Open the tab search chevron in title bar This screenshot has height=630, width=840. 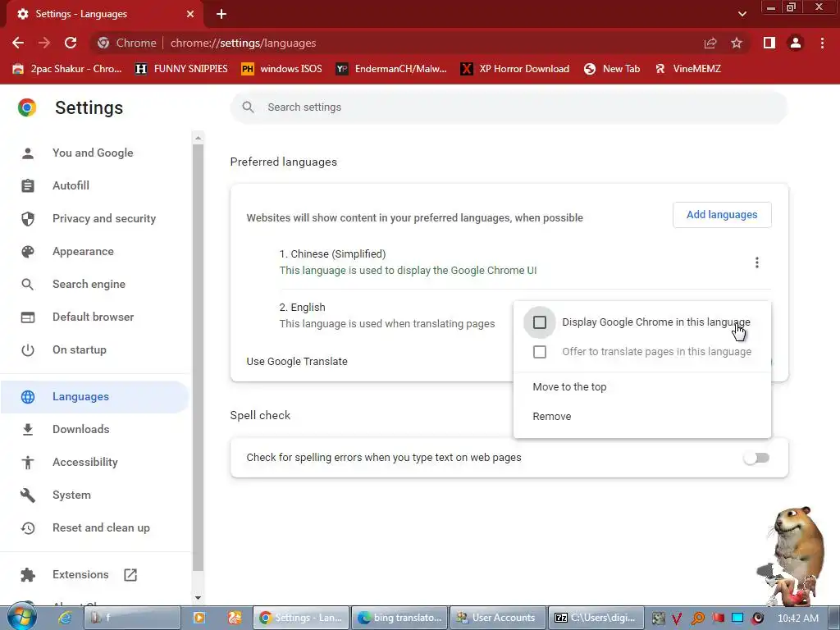coord(742,14)
